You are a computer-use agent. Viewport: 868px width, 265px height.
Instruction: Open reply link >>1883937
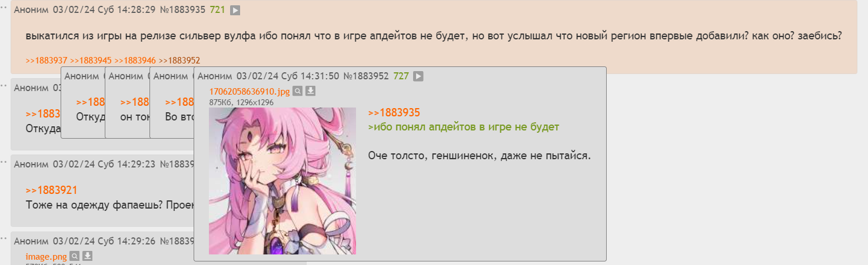click(x=46, y=60)
